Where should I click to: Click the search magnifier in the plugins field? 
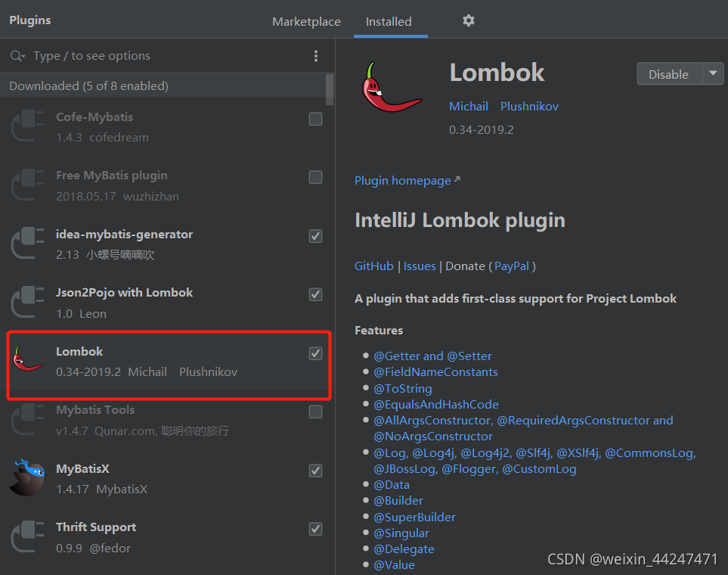tap(17, 55)
